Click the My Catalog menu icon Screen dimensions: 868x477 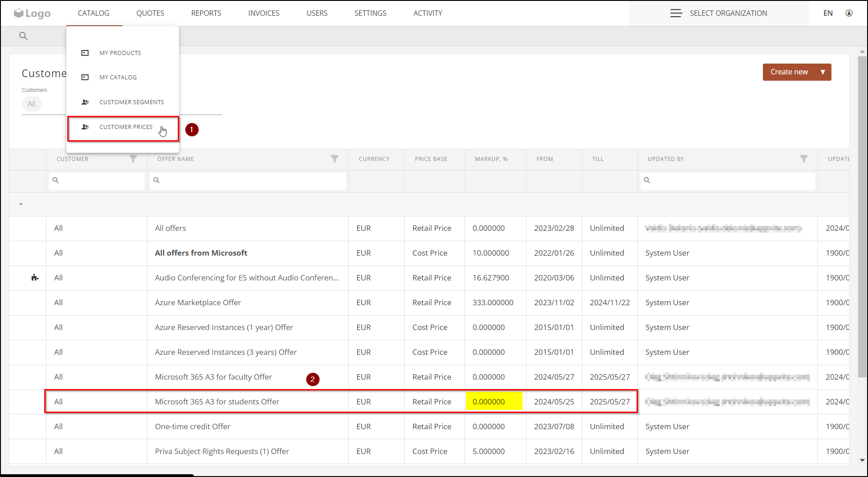tap(85, 77)
